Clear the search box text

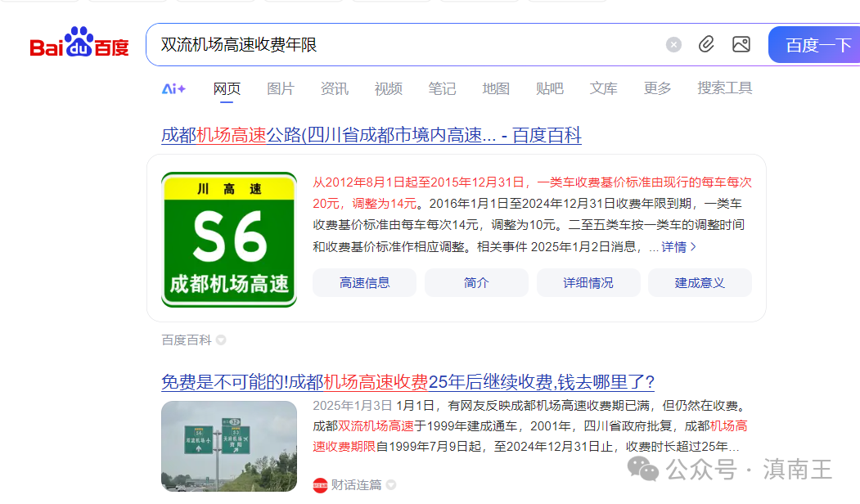coord(673,44)
